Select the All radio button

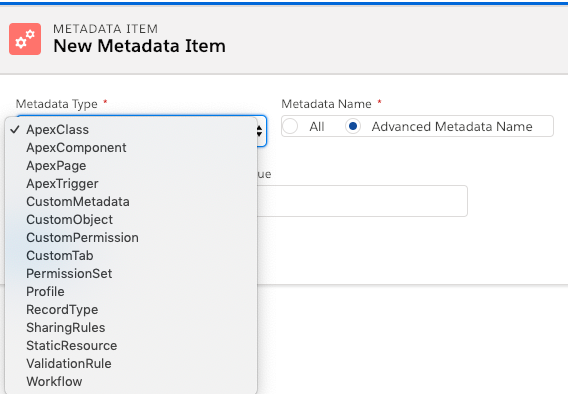coord(290,126)
